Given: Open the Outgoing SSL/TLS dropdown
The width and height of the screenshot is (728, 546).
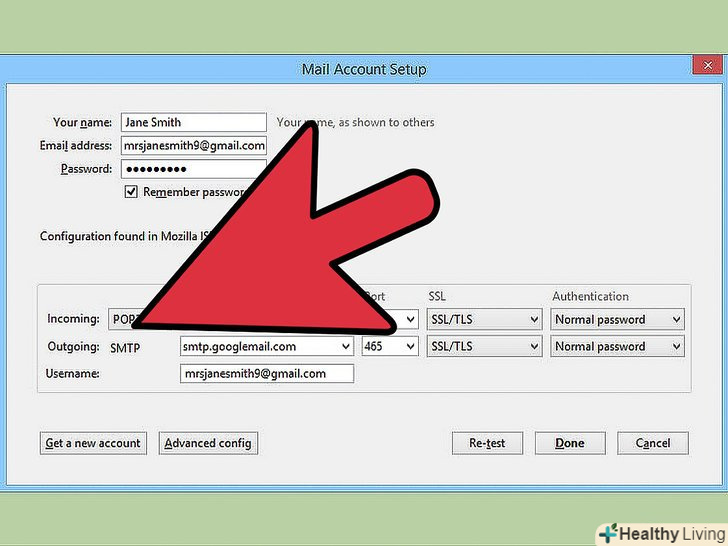Looking at the screenshot, I should [484, 346].
